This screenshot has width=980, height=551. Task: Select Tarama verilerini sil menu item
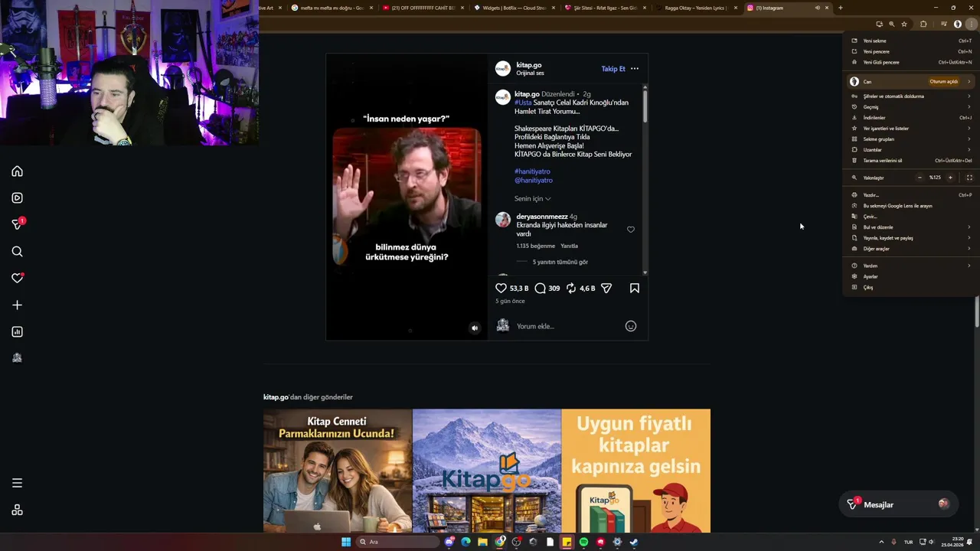911,161
